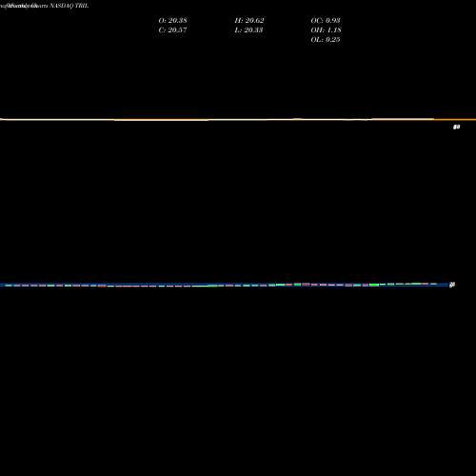Click the 30 price axis label
The height and width of the screenshot is (476, 476).
456,127
